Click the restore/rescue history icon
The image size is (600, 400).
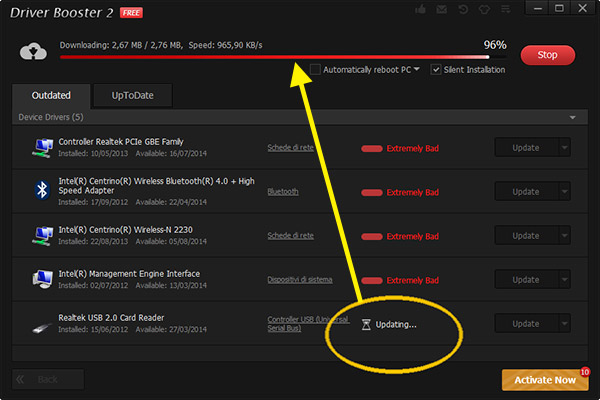tap(463, 9)
